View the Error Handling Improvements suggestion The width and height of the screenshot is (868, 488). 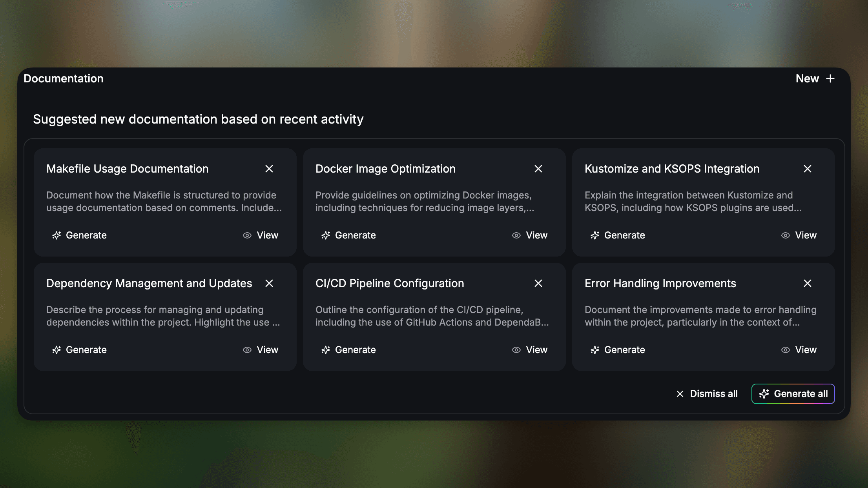[805, 350]
